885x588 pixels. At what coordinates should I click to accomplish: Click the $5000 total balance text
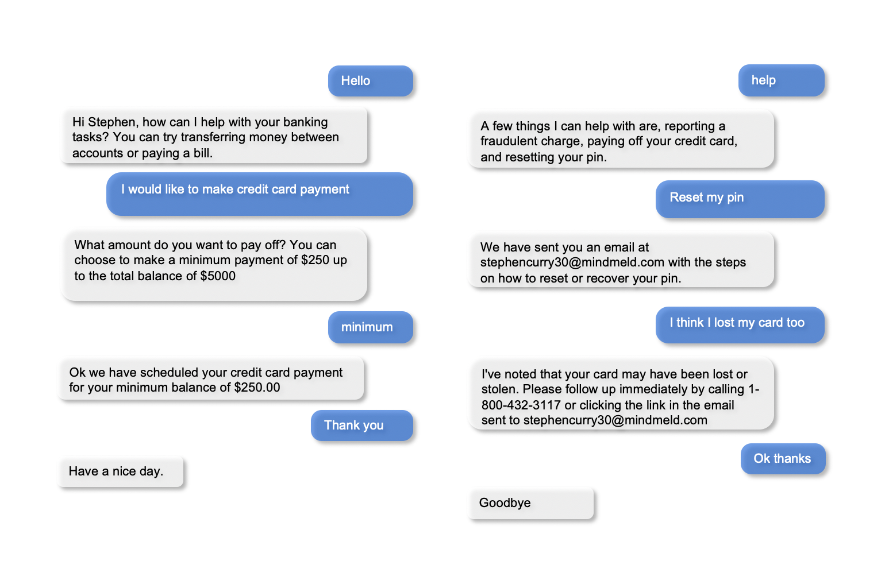click(x=218, y=276)
